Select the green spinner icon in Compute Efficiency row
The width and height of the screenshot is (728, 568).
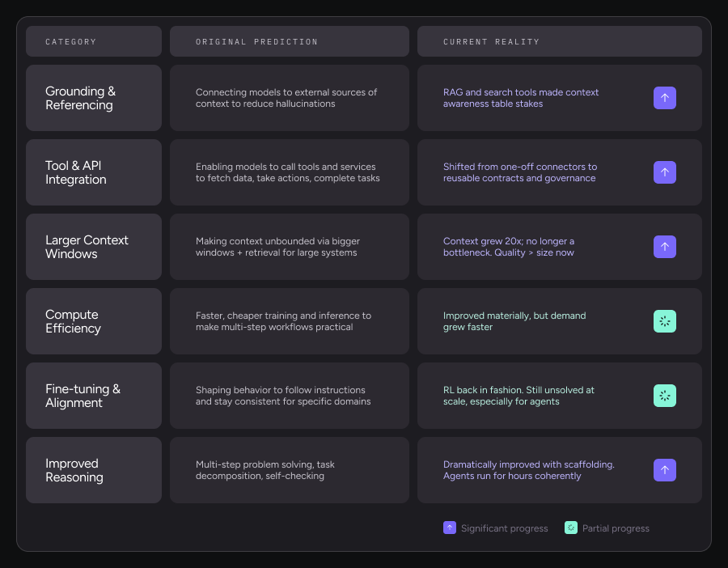click(x=664, y=321)
